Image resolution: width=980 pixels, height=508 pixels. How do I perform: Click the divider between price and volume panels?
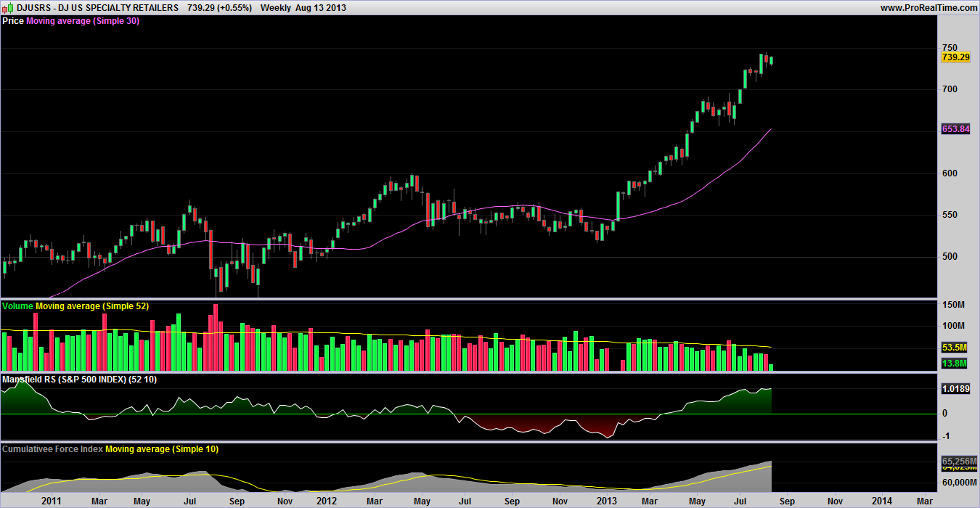[465, 299]
